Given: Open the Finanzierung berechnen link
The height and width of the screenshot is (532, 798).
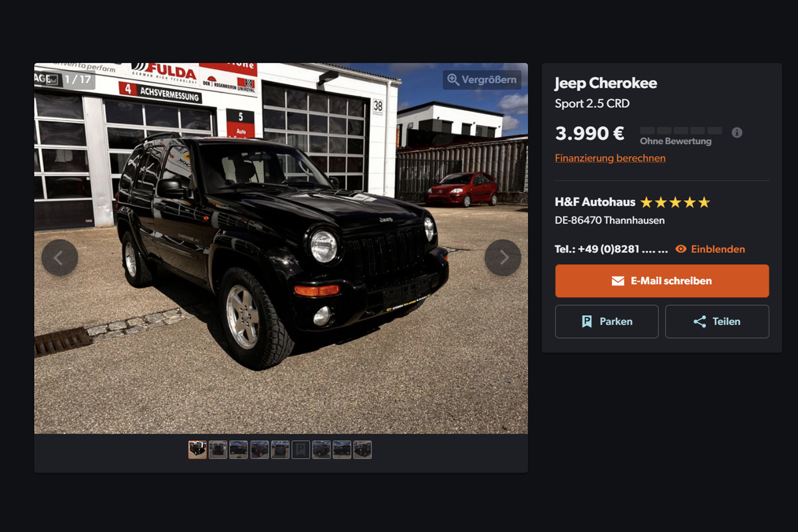Looking at the screenshot, I should 610,158.
